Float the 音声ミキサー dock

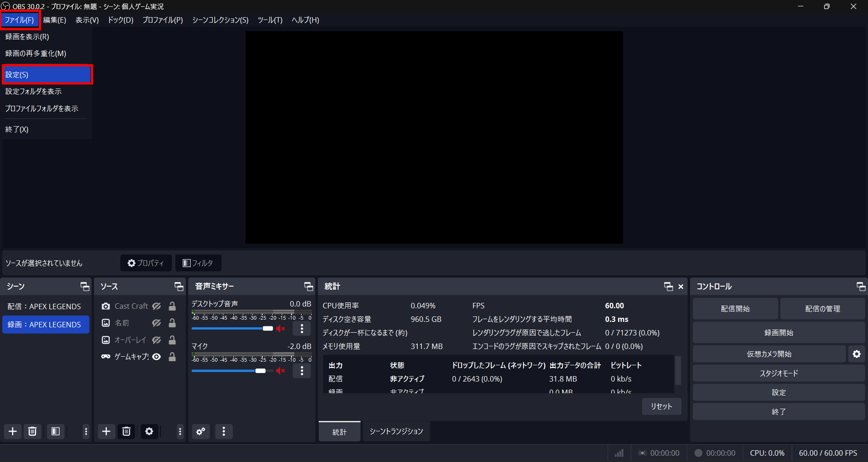(309, 286)
